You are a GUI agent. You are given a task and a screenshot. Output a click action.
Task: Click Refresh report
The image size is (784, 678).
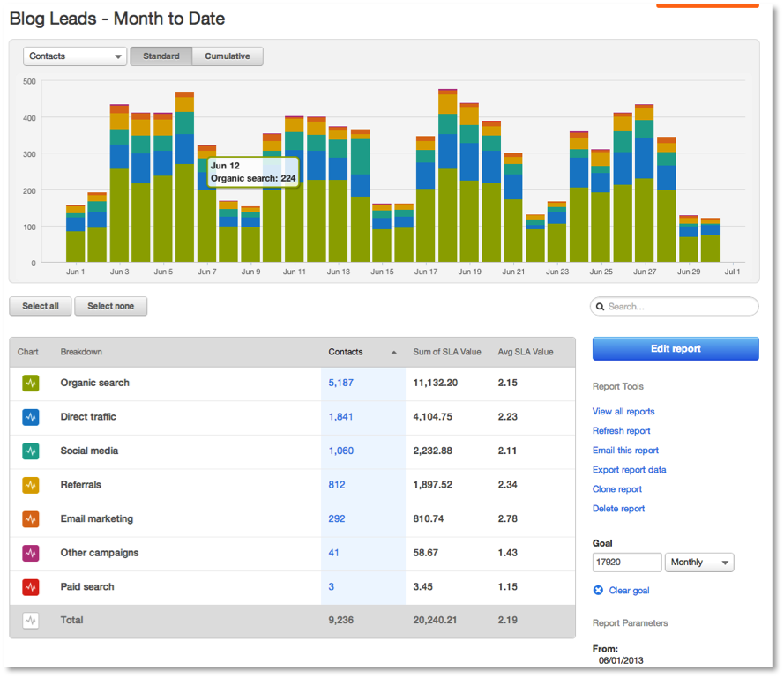point(621,430)
